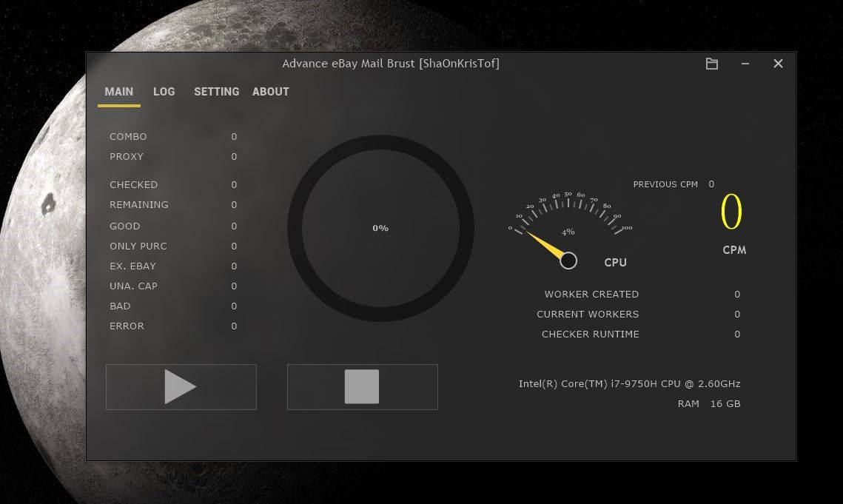Click the ONLY PURC label
The image size is (843, 504).
coord(138,246)
